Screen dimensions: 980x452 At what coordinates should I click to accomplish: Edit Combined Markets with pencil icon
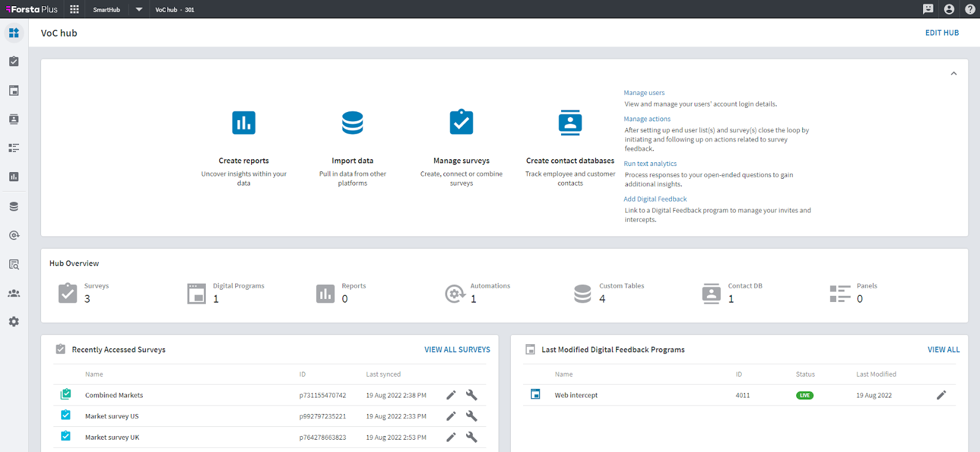[451, 395]
